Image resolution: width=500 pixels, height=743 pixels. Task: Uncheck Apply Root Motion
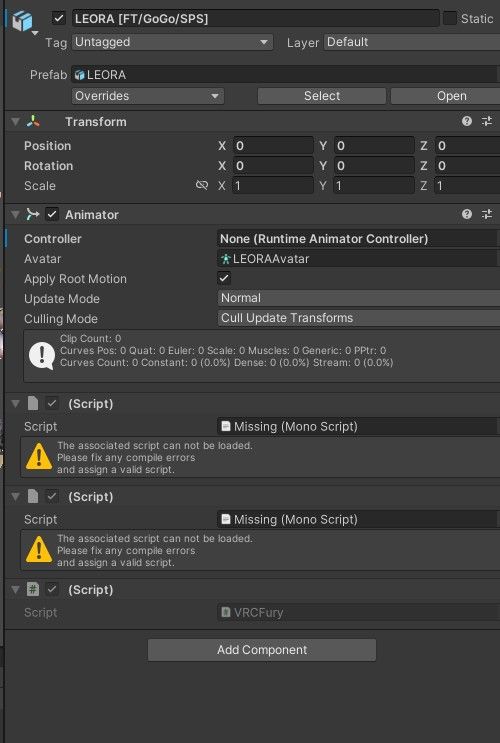click(x=224, y=278)
